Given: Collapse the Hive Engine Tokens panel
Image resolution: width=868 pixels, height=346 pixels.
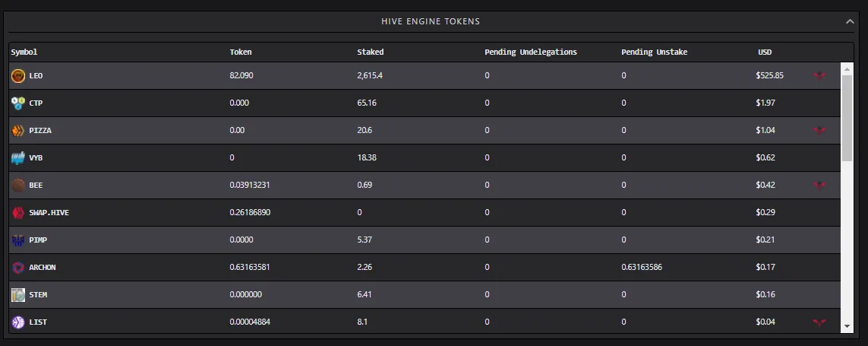Looking at the screenshot, I should tap(850, 21).
